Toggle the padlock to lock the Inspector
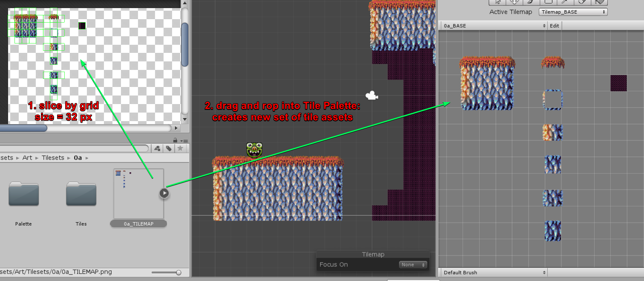 click(175, 140)
